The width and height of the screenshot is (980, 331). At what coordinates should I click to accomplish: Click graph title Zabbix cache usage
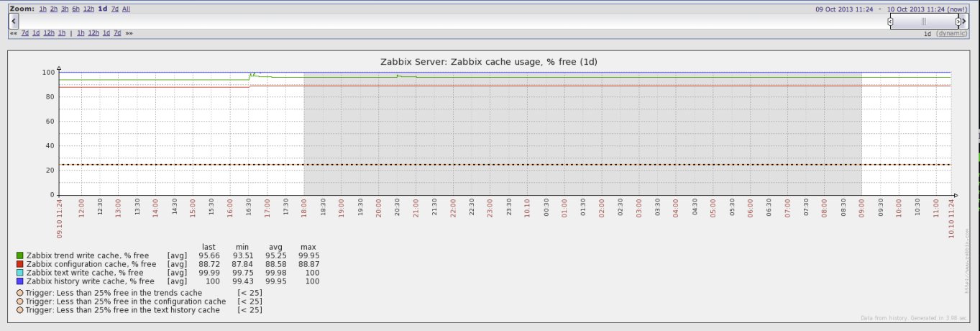(489, 62)
